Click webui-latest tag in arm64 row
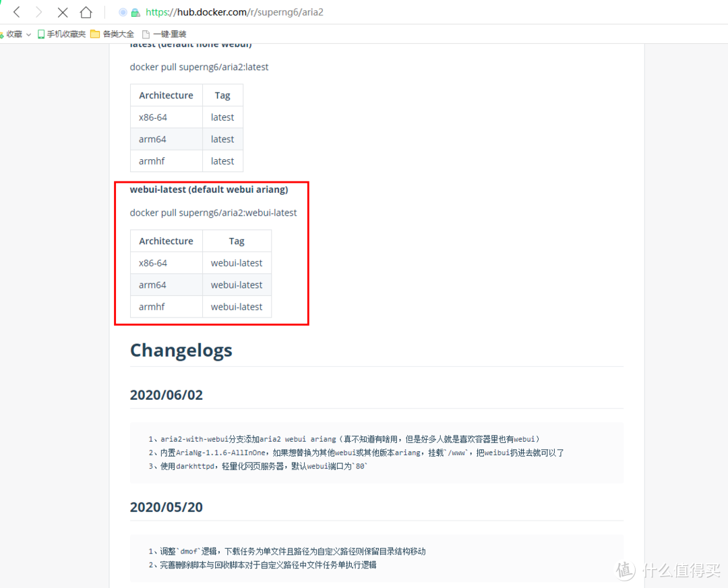The height and width of the screenshot is (588, 728). pos(237,285)
